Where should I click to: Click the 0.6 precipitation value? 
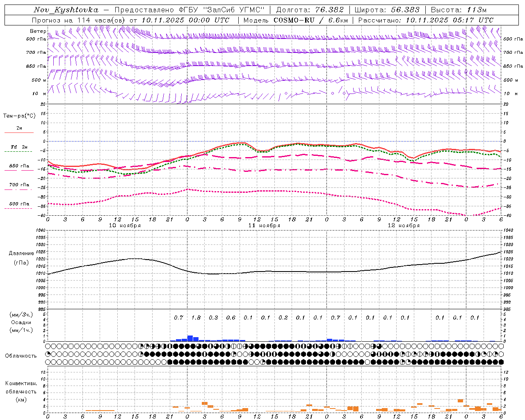click(x=231, y=317)
